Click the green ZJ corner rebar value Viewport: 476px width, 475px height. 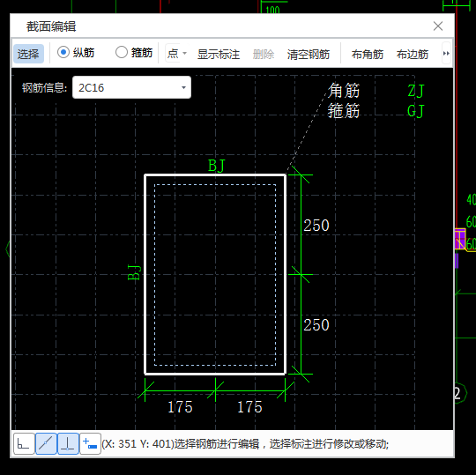(x=415, y=91)
